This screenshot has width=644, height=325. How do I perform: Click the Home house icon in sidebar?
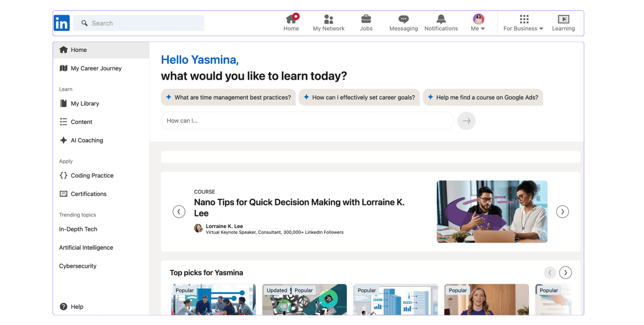coord(63,50)
